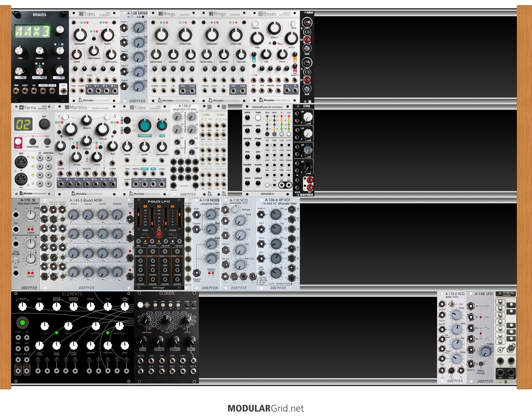Screen dimensions: 532x416
Task: Adjust the Elements CONTOUR knob
Action: pos(22,307)
